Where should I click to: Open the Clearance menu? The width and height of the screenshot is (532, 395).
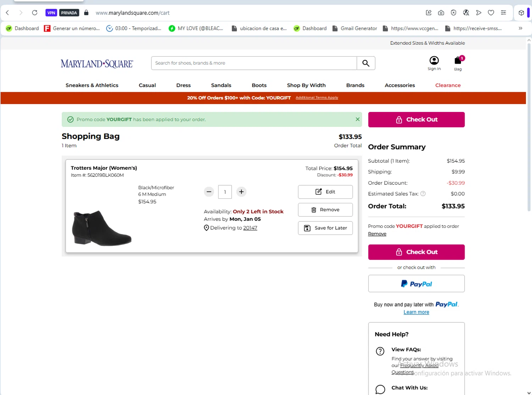point(448,85)
